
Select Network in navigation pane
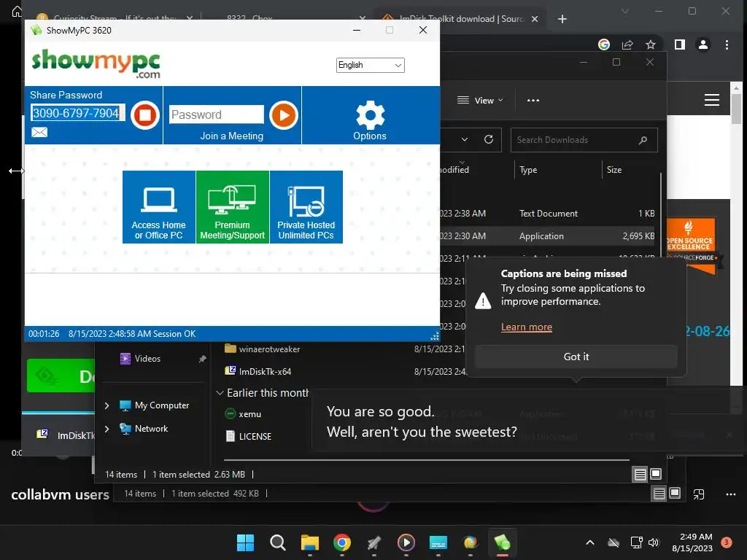(x=151, y=429)
